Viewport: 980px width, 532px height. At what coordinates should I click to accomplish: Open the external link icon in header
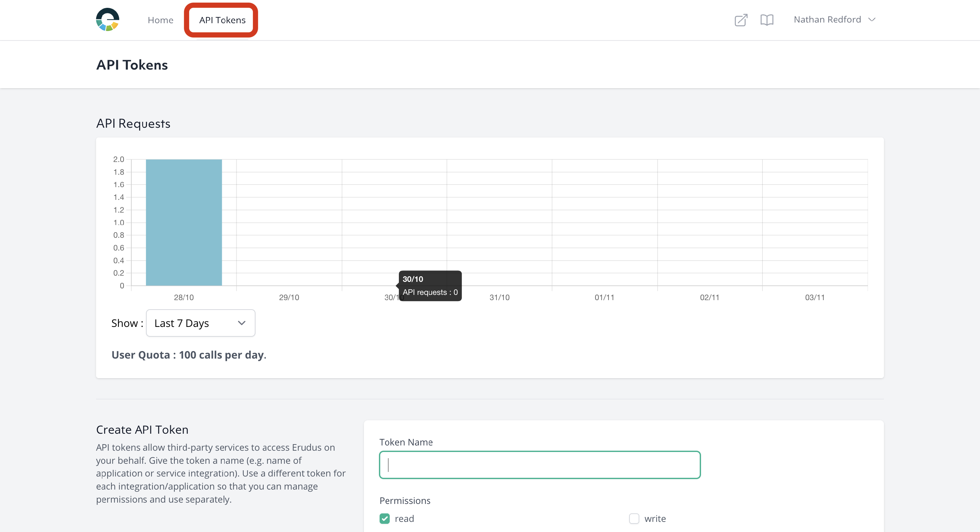[x=741, y=20]
